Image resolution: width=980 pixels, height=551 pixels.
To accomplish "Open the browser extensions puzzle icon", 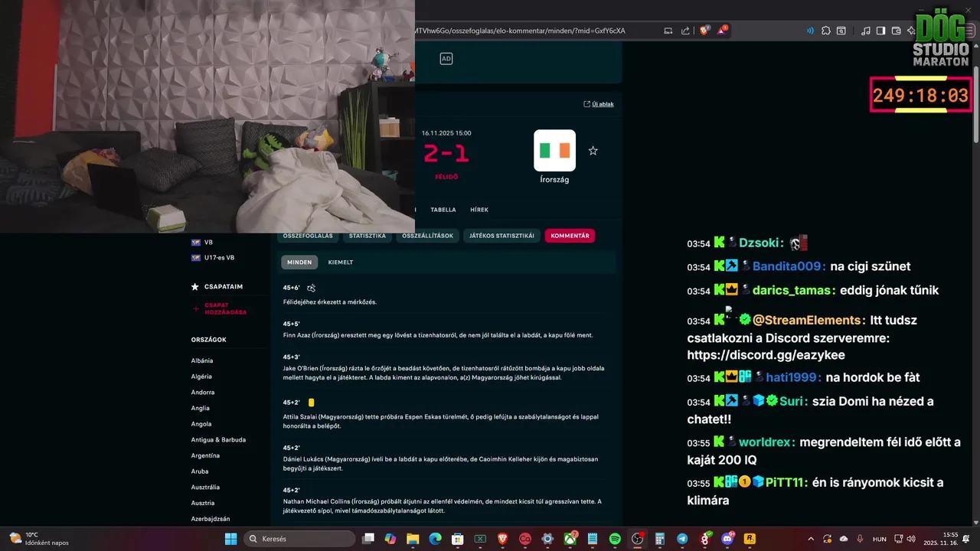I will [x=825, y=31].
